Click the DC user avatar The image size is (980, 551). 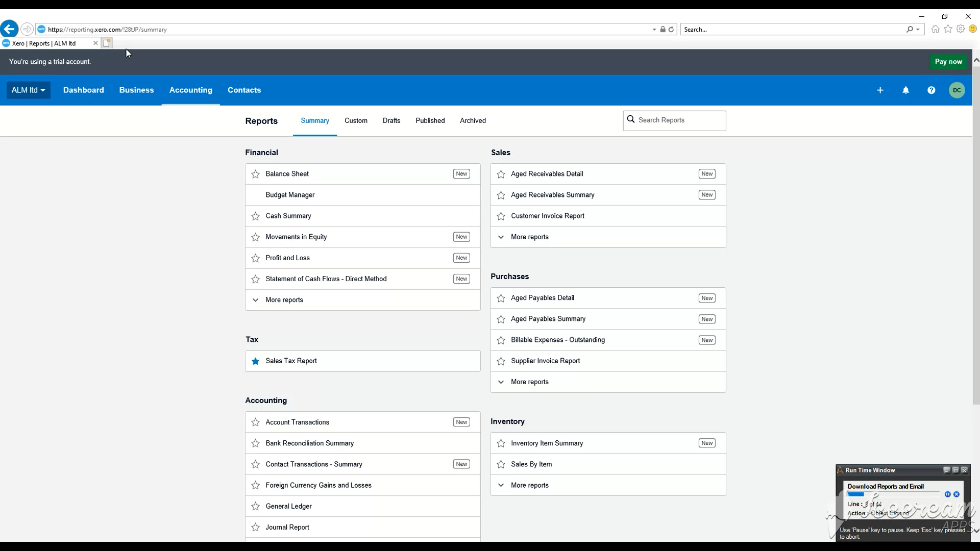point(957,90)
